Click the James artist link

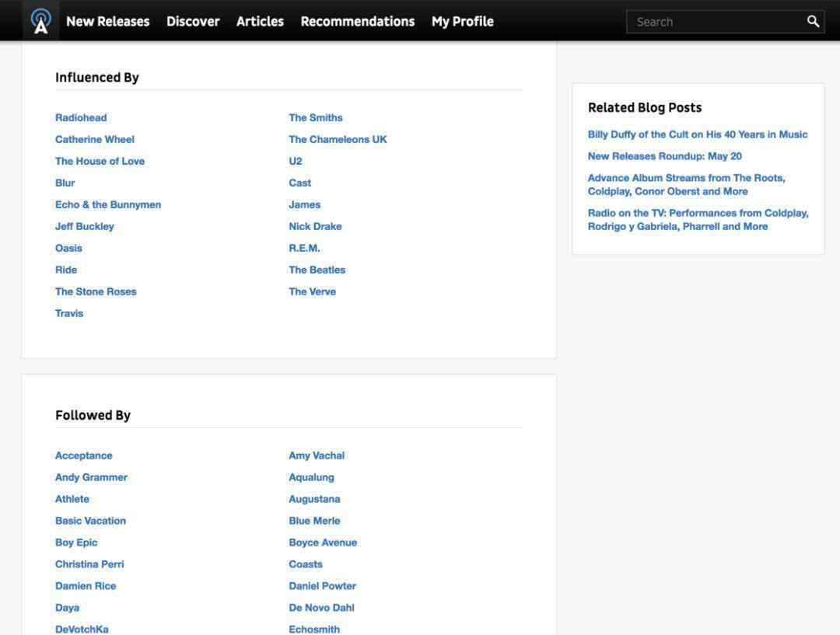[x=304, y=204]
